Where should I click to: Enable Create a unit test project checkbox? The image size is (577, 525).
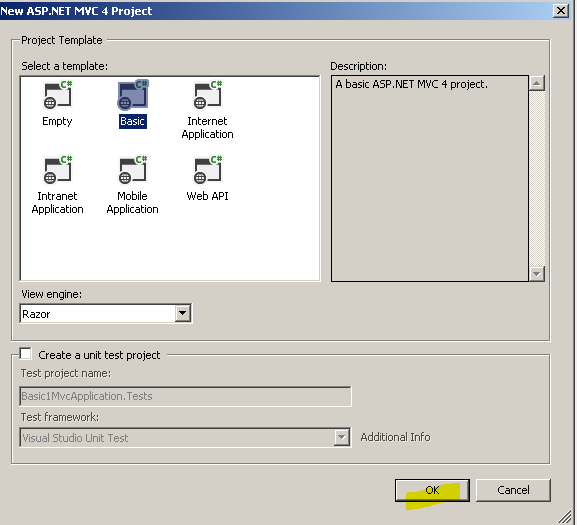(26, 354)
